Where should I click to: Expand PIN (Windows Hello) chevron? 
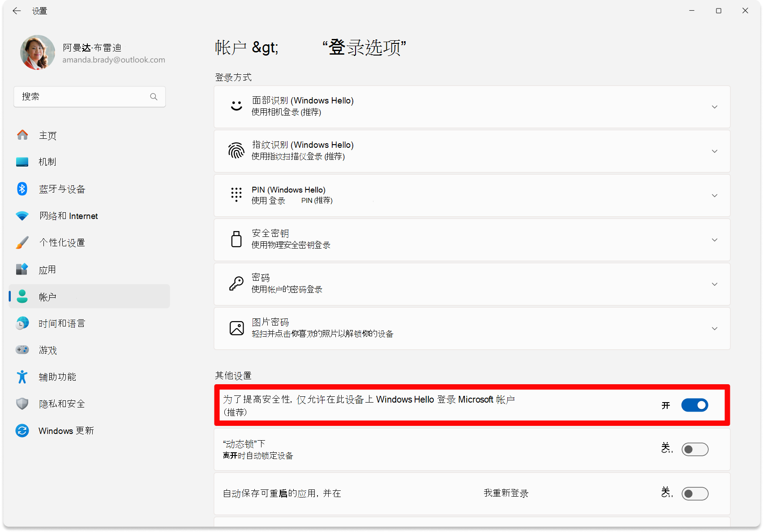coord(715,196)
